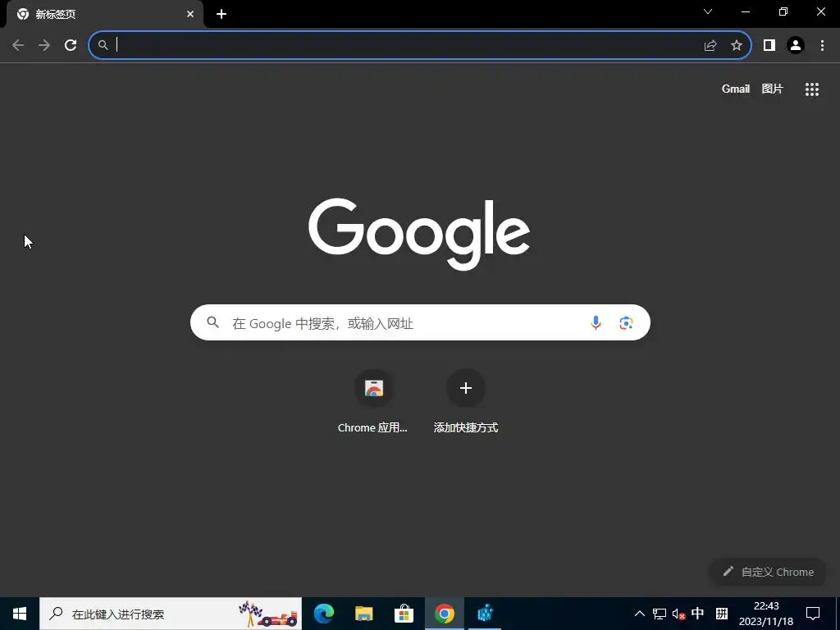Open the taskbar clock showing 22:43

point(766,614)
